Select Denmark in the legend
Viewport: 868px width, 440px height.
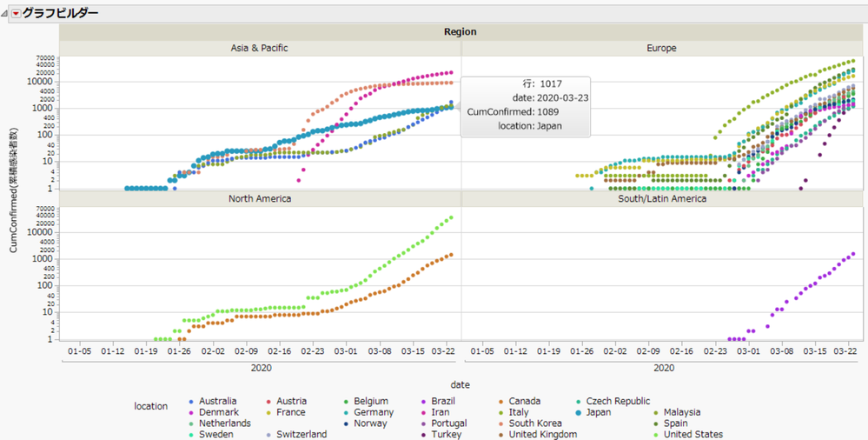pyautogui.click(x=219, y=412)
